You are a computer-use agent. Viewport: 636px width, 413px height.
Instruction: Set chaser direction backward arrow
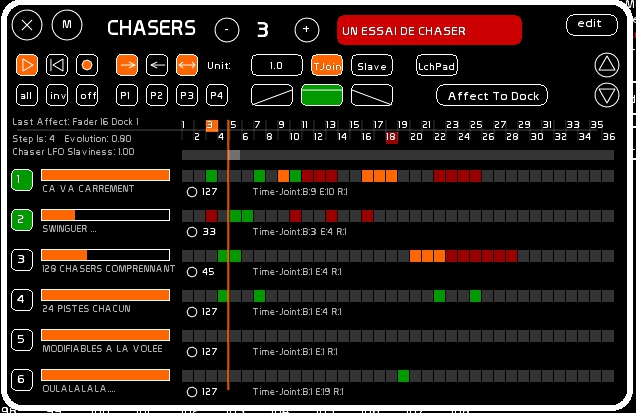pyautogui.click(x=157, y=65)
